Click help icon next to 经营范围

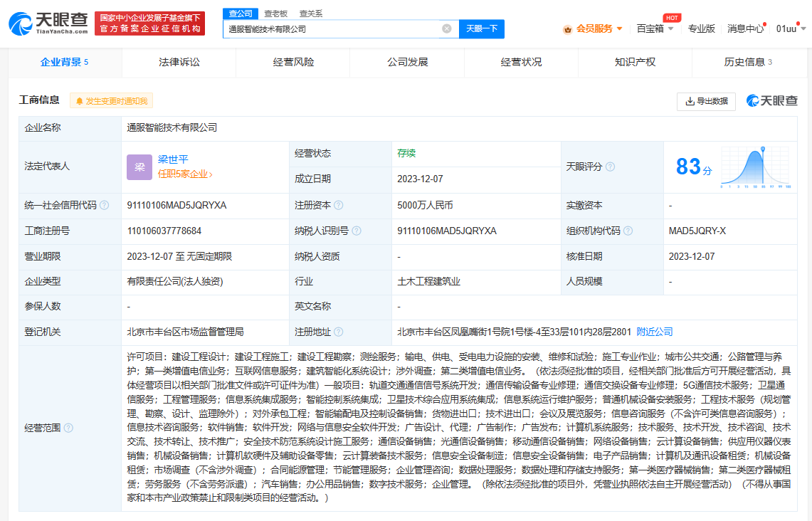[68, 428]
